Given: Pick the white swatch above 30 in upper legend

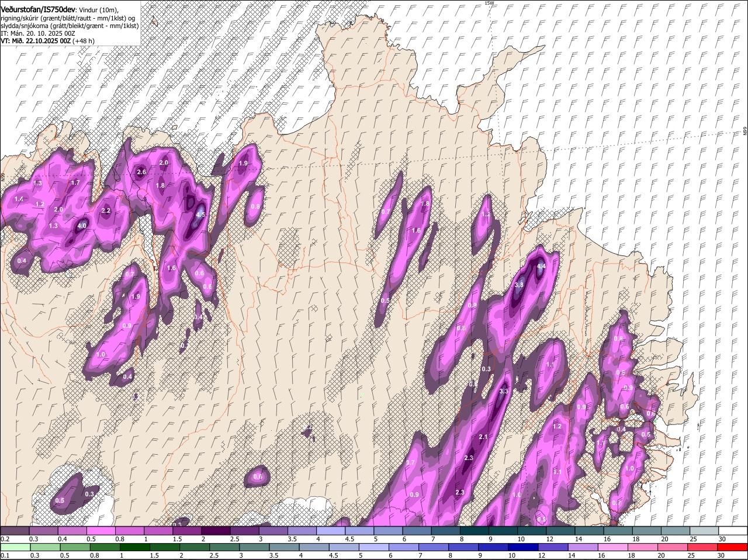Looking at the screenshot, I should click(x=733, y=531).
